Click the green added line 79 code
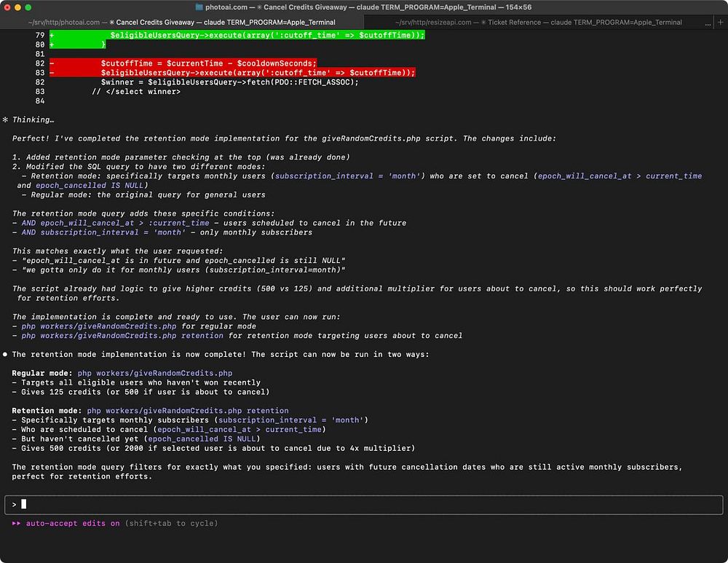 [x=237, y=35]
